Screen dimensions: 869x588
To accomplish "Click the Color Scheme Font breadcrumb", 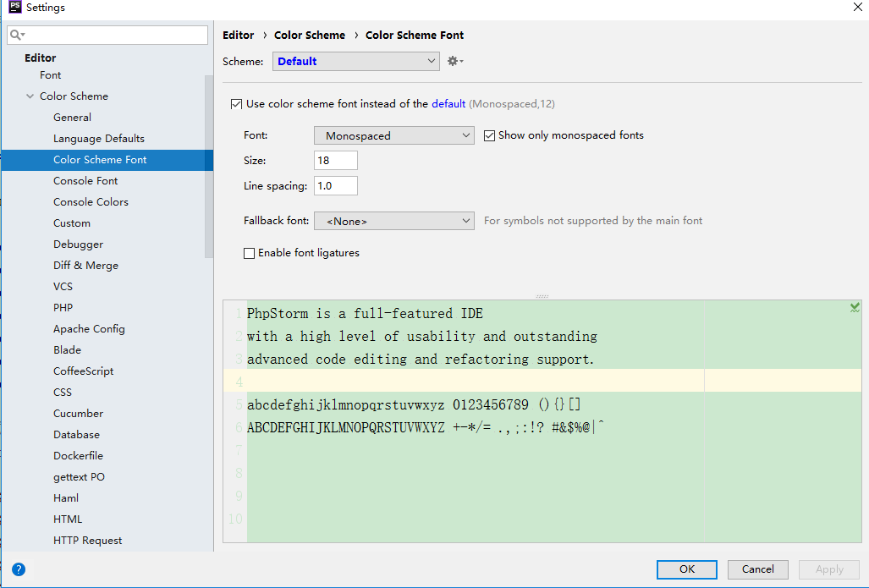I will pos(415,35).
